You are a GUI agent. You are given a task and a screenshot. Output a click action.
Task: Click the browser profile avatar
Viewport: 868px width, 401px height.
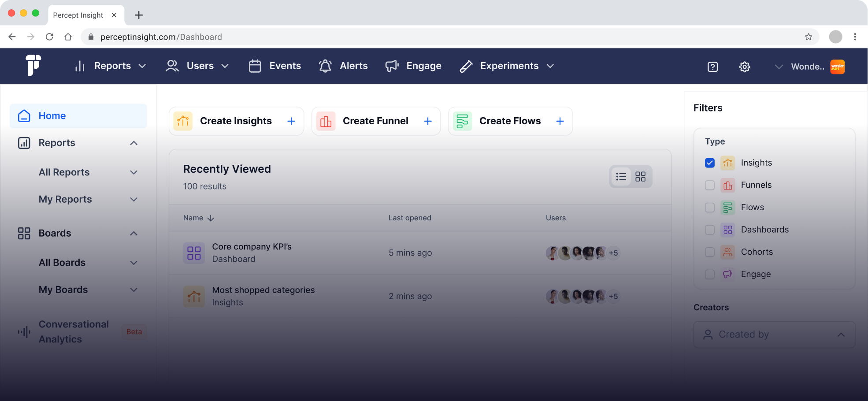[x=835, y=37]
